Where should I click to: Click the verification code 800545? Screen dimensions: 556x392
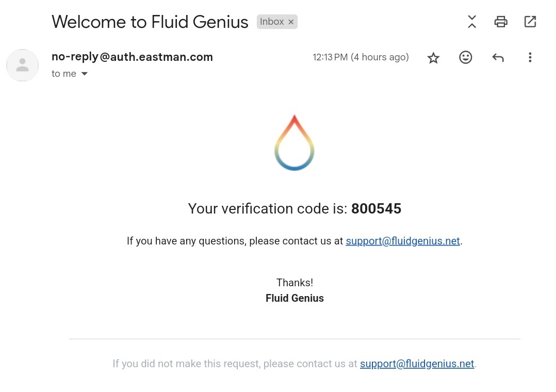tap(376, 208)
